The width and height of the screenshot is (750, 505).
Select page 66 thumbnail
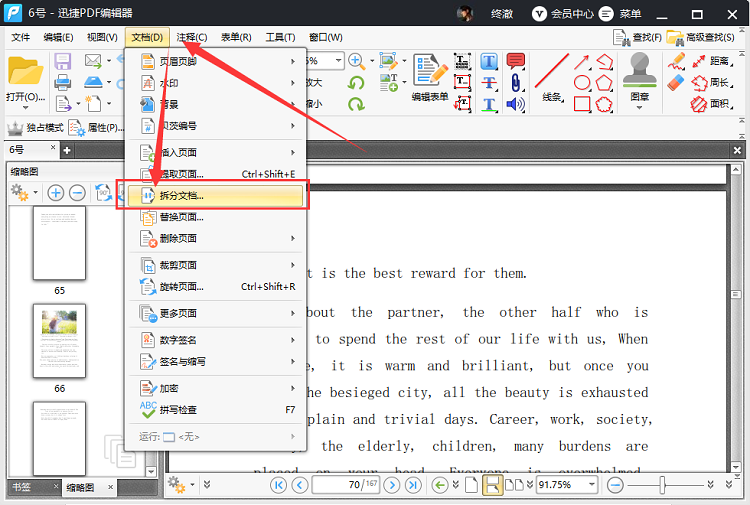tap(59, 340)
